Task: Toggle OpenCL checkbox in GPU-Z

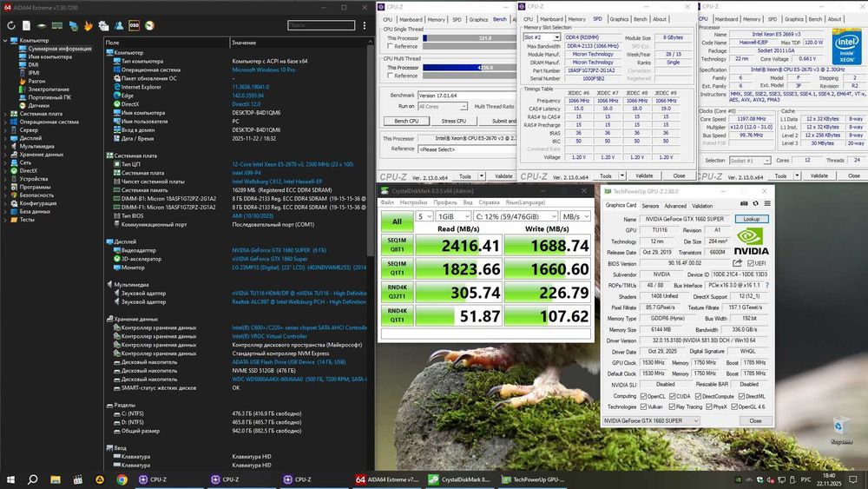Action: click(x=643, y=396)
